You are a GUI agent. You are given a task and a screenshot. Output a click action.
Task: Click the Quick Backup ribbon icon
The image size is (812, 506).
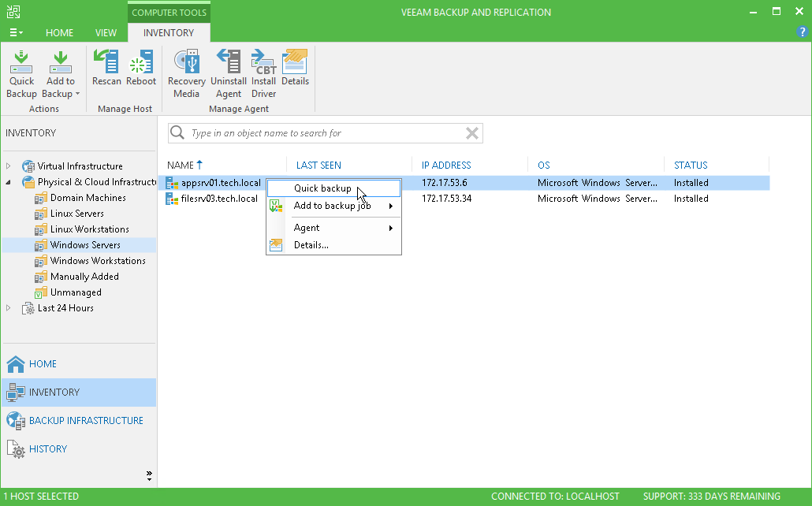(21, 62)
